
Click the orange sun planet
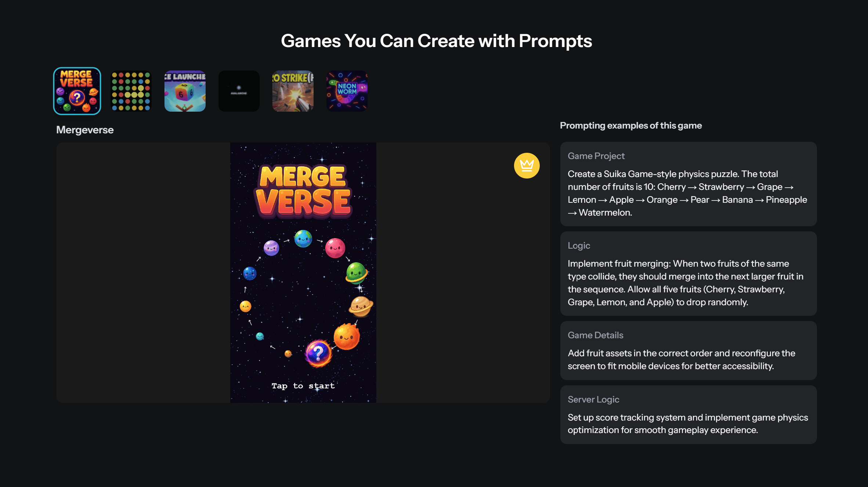coord(346,336)
